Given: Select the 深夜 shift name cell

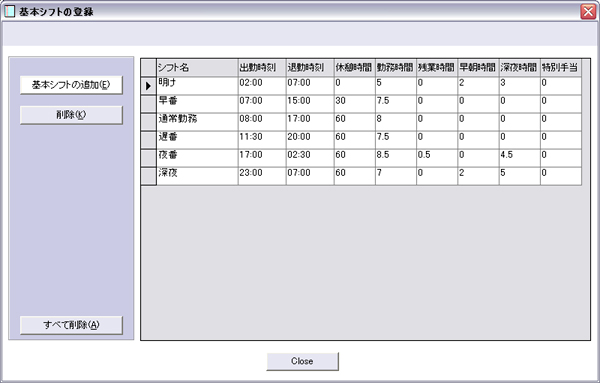Looking at the screenshot, I should tap(197, 176).
